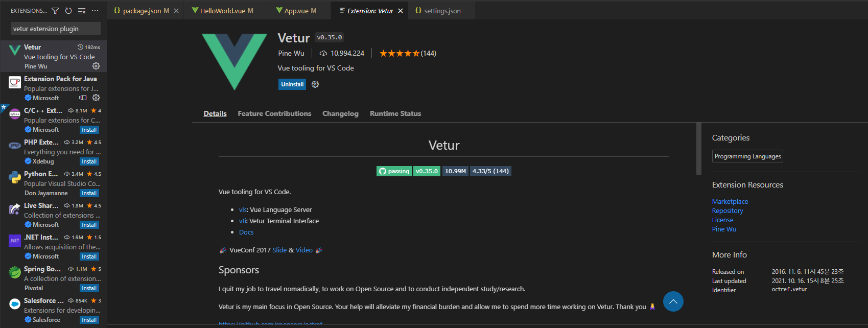This screenshot has width=868, height=328.
Task: Open the settings.json tab
Action: point(442,11)
